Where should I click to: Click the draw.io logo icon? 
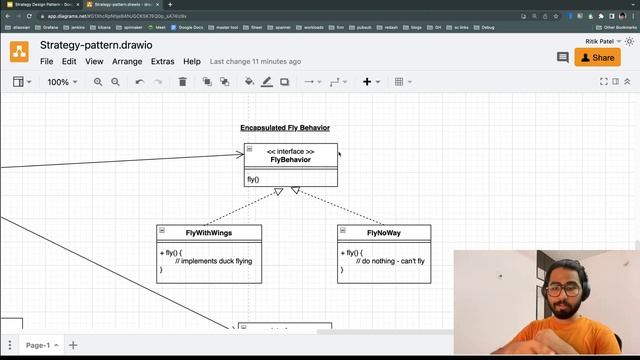[19, 52]
